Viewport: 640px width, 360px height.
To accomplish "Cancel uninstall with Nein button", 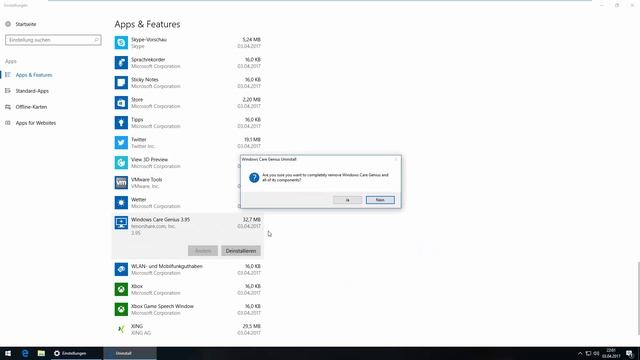I will click(x=380, y=200).
